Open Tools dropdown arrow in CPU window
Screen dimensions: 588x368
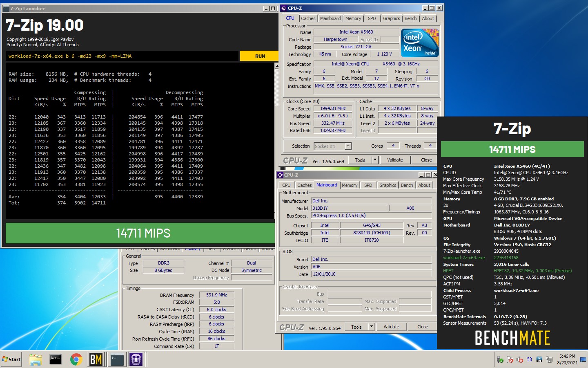(375, 160)
